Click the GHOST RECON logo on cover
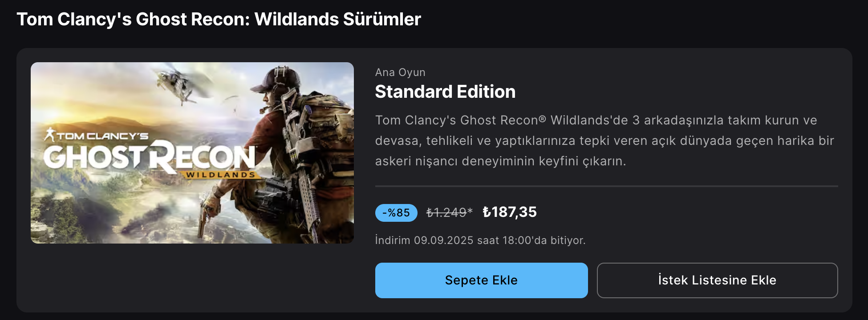The image size is (868, 320). [x=150, y=157]
